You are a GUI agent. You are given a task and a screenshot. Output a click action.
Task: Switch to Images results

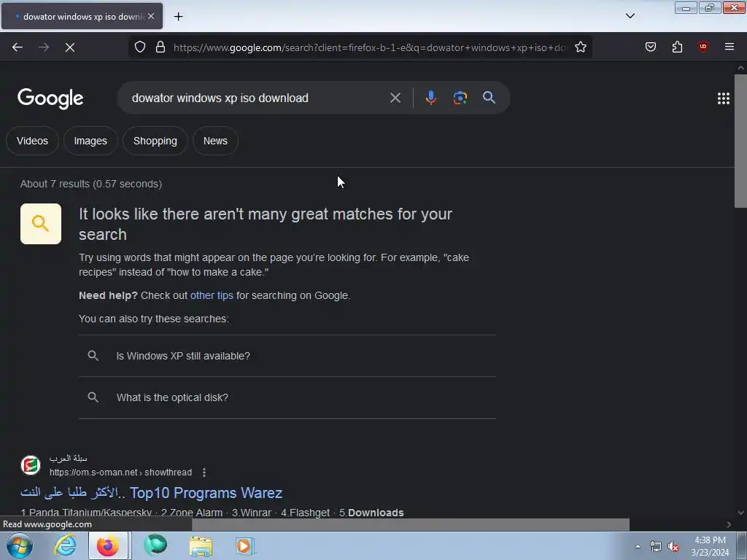pos(90,141)
